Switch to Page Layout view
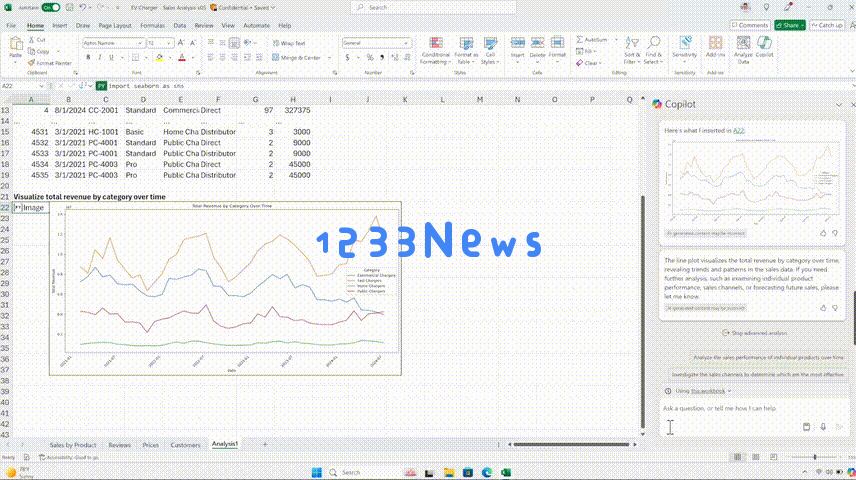This screenshot has width=856, height=480. pos(756,457)
